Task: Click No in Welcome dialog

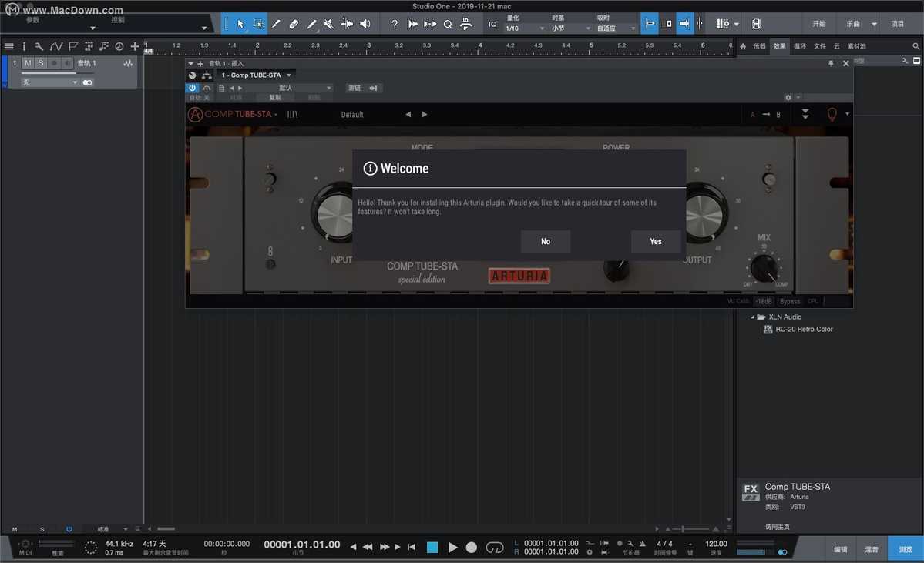Action: (546, 242)
